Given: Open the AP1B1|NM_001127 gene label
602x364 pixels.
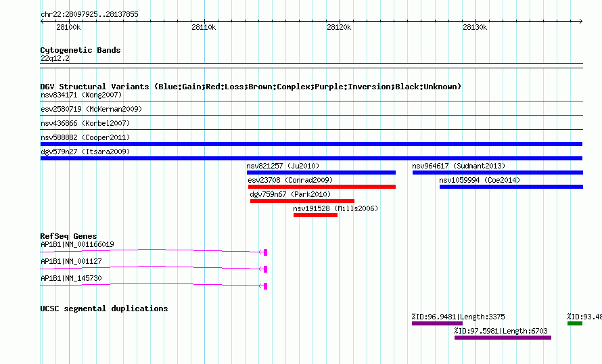Looking at the screenshot, I should [x=71, y=261].
